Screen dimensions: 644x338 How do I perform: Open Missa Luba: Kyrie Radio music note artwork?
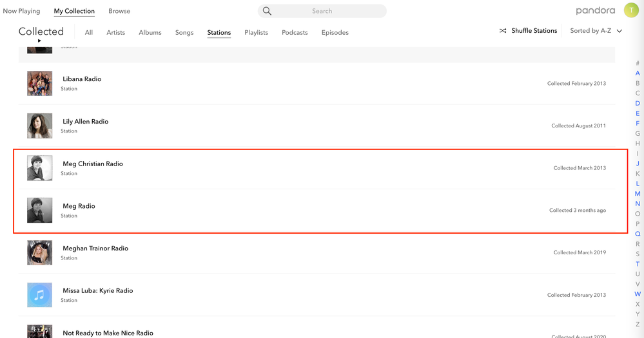[x=39, y=295]
